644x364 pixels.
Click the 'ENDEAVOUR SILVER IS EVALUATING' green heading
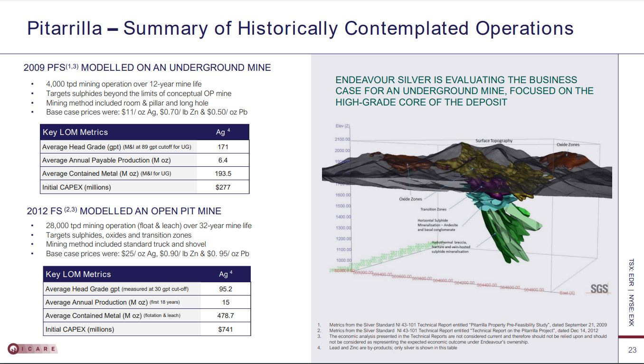pos(464,91)
